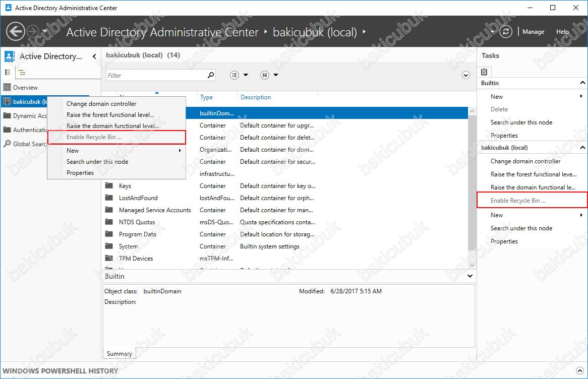This screenshot has width=588, height=379.
Task: Click the Global Search magnifier icon
Action: (x=7, y=144)
